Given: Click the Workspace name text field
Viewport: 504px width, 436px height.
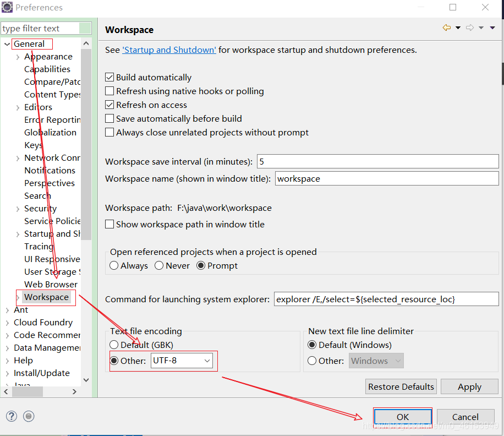Looking at the screenshot, I should click(387, 178).
